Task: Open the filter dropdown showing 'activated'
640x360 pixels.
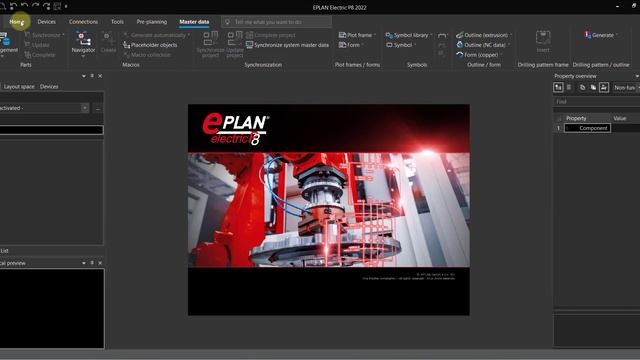Action: coord(85,108)
